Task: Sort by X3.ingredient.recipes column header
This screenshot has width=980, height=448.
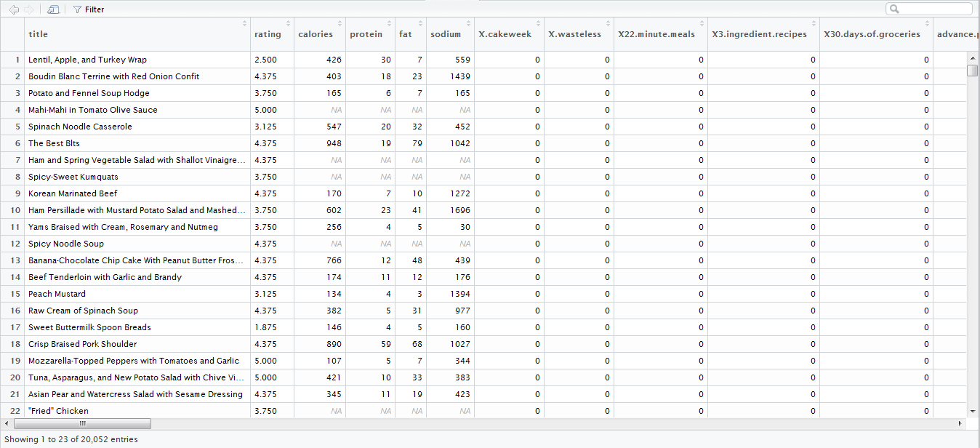Action: pos(764,34)
